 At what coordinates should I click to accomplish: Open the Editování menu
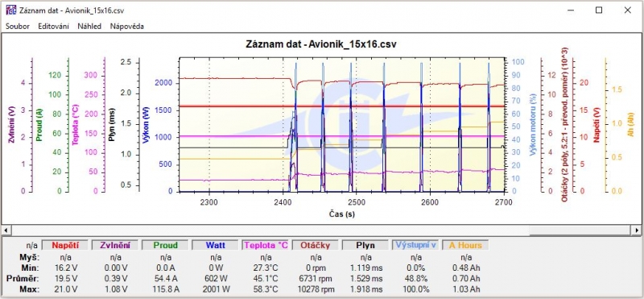[53, 27]
